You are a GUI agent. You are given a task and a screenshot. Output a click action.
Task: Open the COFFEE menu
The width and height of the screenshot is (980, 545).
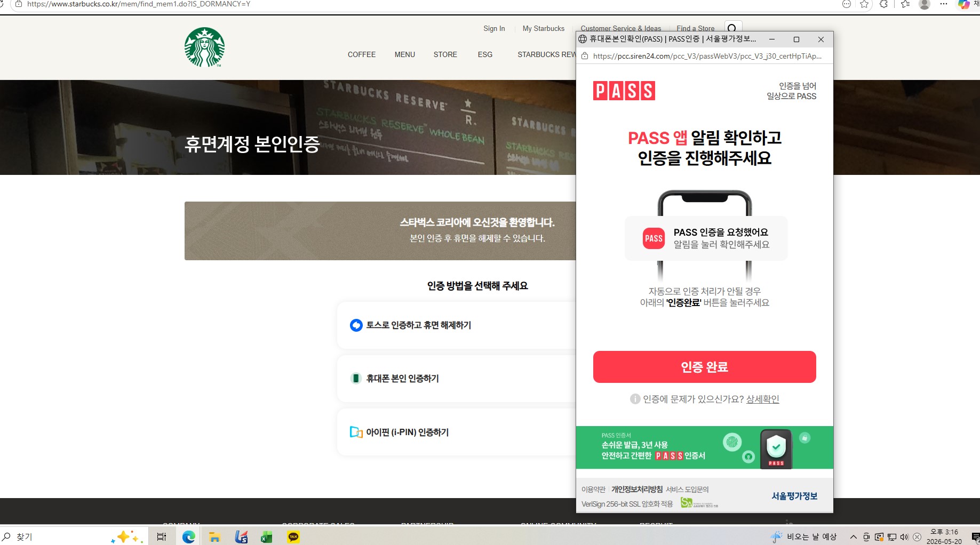click(x=362, y=54)
